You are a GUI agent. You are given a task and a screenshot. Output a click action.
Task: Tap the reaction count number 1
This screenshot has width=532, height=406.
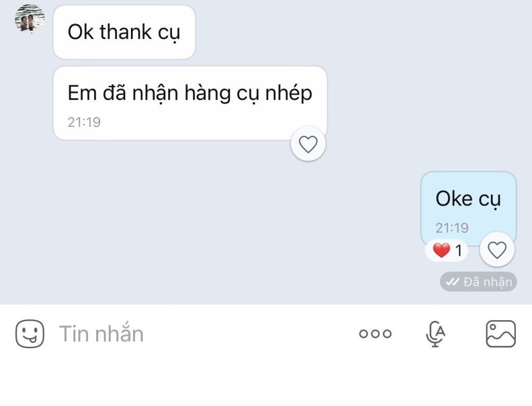[458, 251]
